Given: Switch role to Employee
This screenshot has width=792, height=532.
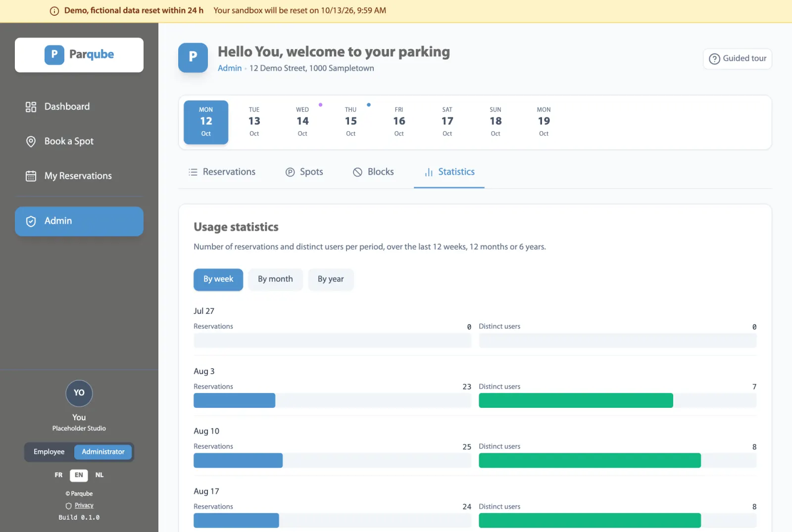Looking at the screenshot, I should pos(49,452).
